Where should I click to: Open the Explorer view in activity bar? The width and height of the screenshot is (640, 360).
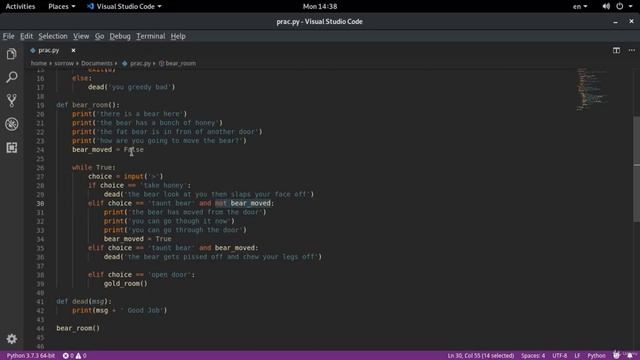11,54
